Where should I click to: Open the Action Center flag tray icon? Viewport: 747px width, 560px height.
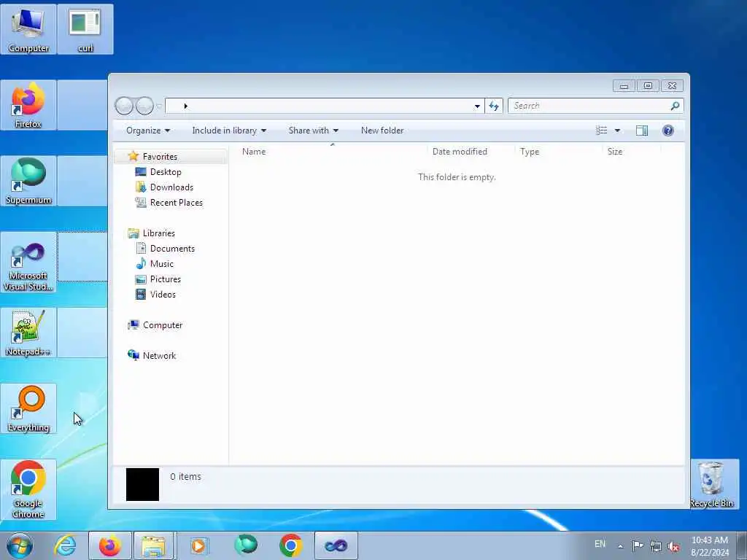pyautogui.click(x=638, y=545)
